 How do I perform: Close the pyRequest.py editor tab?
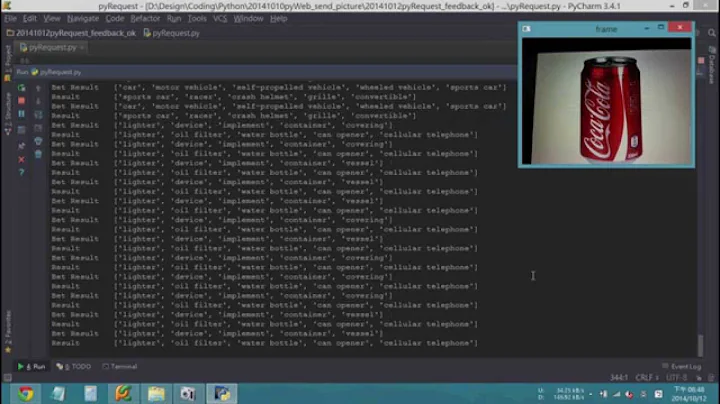[82, 47]
